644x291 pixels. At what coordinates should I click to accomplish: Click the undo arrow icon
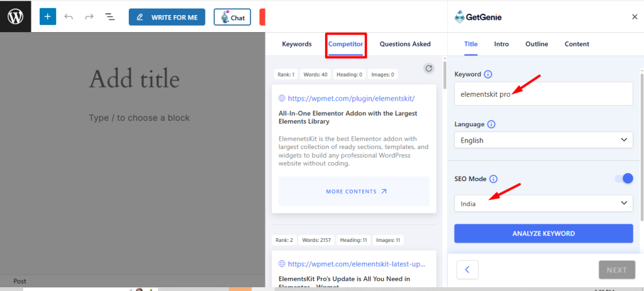click(x=69, y=17)
